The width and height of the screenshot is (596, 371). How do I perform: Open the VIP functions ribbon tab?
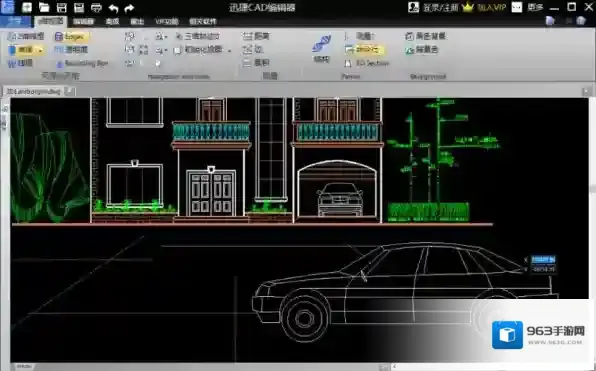pos(166,22)
